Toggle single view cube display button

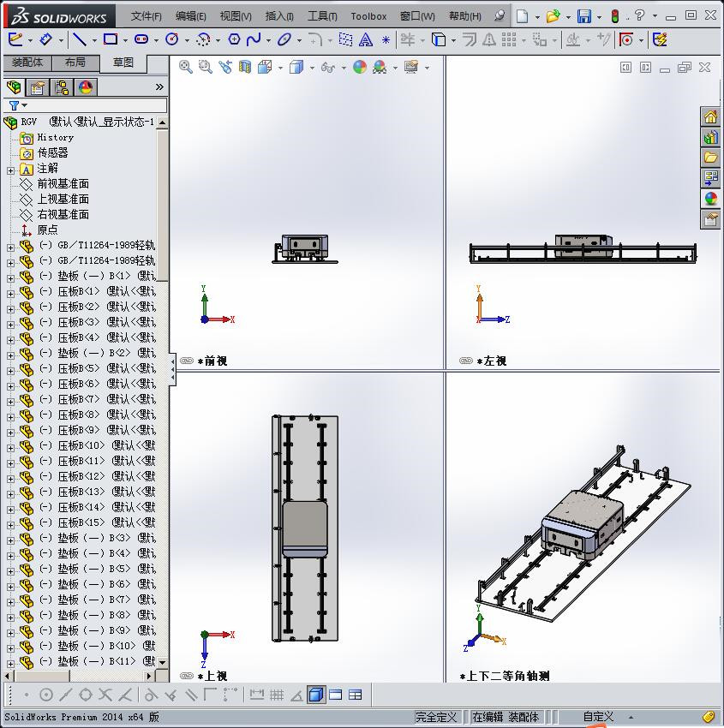316,695
